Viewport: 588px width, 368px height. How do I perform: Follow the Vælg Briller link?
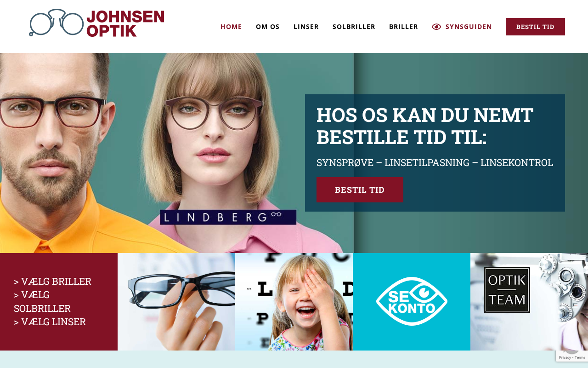click(52, 281)
